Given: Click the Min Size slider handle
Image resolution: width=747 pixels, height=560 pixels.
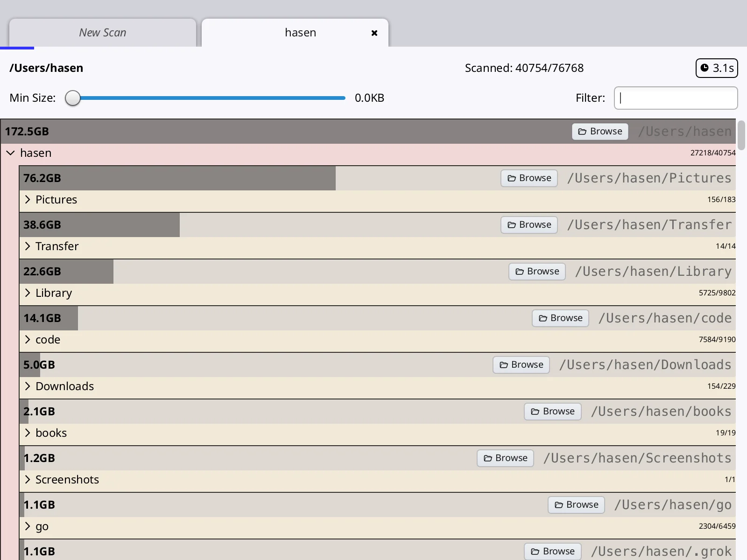Looking at the screenshot, I should [73, 98].
